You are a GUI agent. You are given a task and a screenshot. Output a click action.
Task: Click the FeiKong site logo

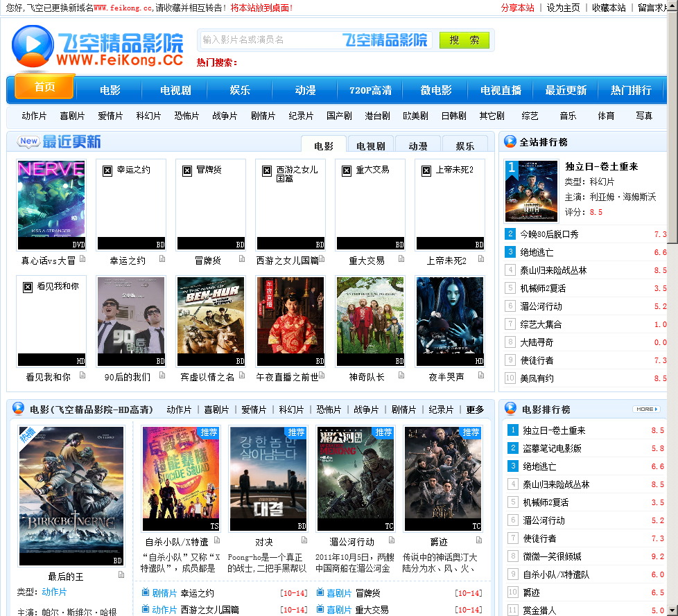click(x=98, y=46)
